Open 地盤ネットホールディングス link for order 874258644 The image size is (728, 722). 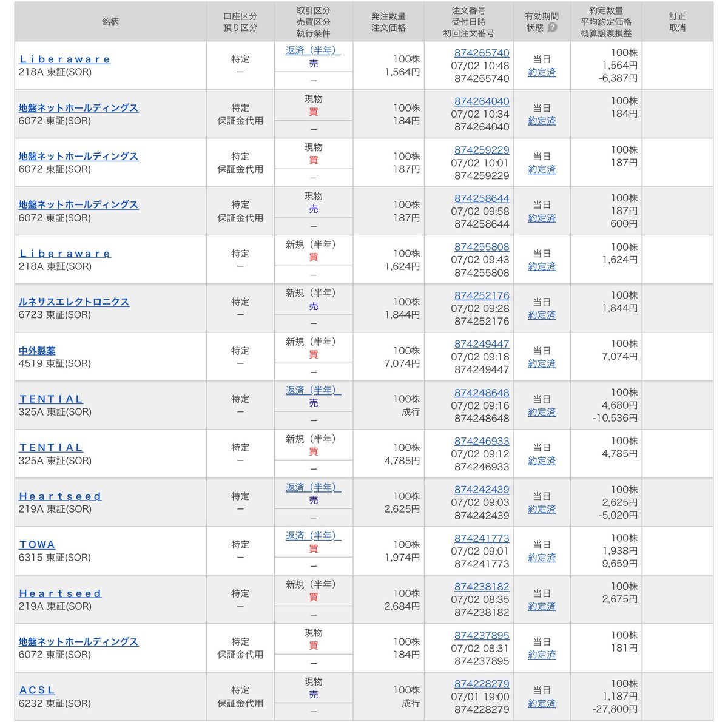click(x=78, y=205)
